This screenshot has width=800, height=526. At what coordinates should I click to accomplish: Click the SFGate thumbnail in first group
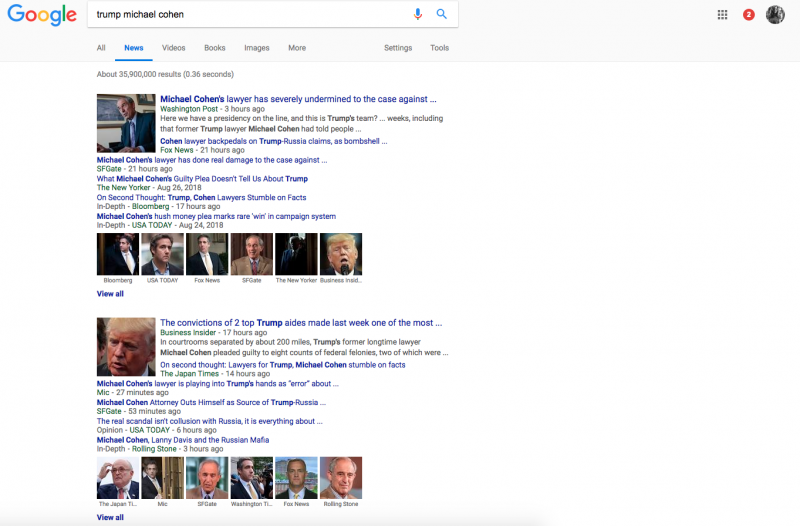252,254
